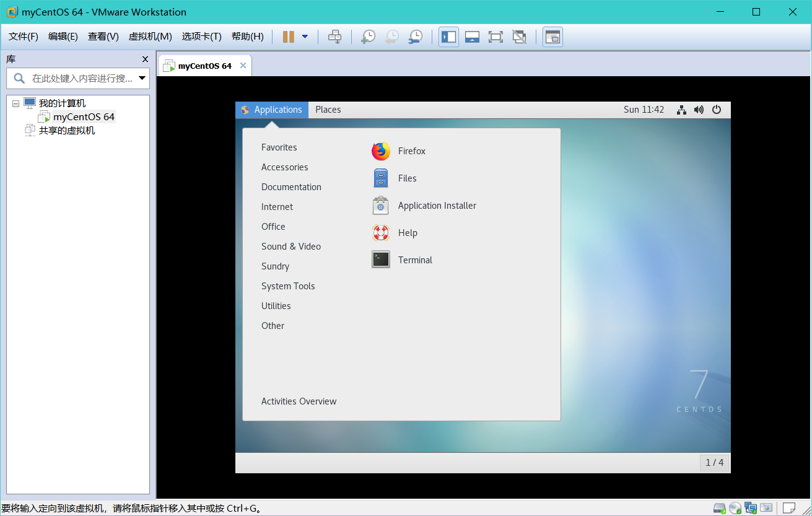Select the Utilities category
This screenshot has width=812, height=516.
[x=276, y=306]
